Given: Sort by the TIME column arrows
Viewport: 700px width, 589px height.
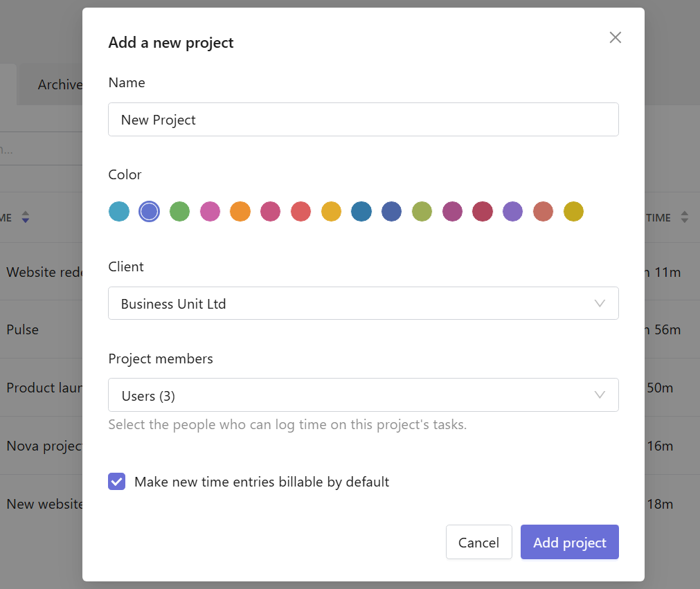Looking at the screenshot, I should (x=684, y=217).
